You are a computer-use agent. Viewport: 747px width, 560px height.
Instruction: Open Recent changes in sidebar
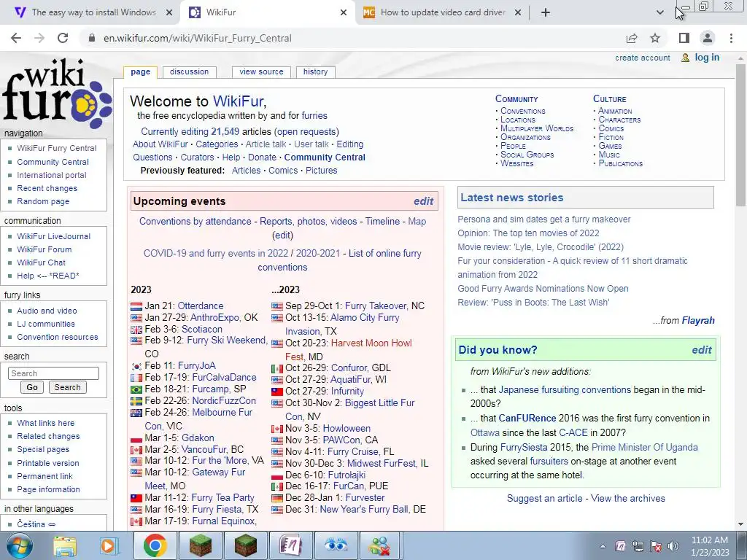[x=47, y=188]
